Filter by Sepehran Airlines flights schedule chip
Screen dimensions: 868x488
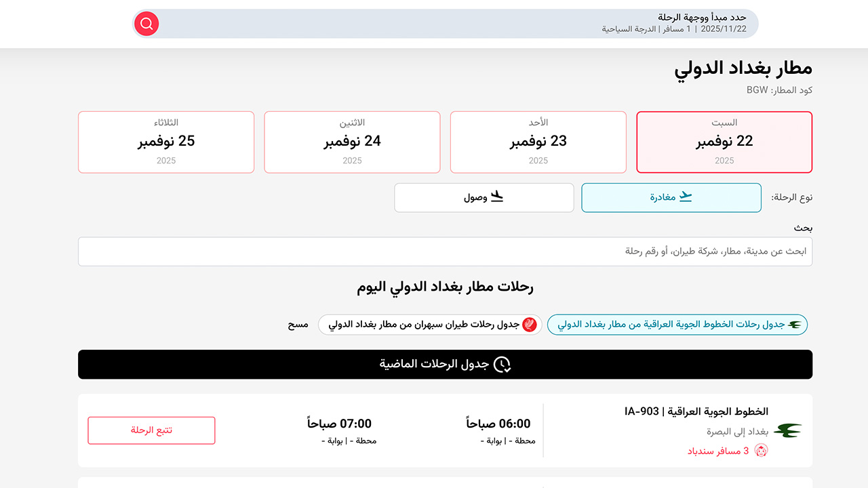click(430, 325)
